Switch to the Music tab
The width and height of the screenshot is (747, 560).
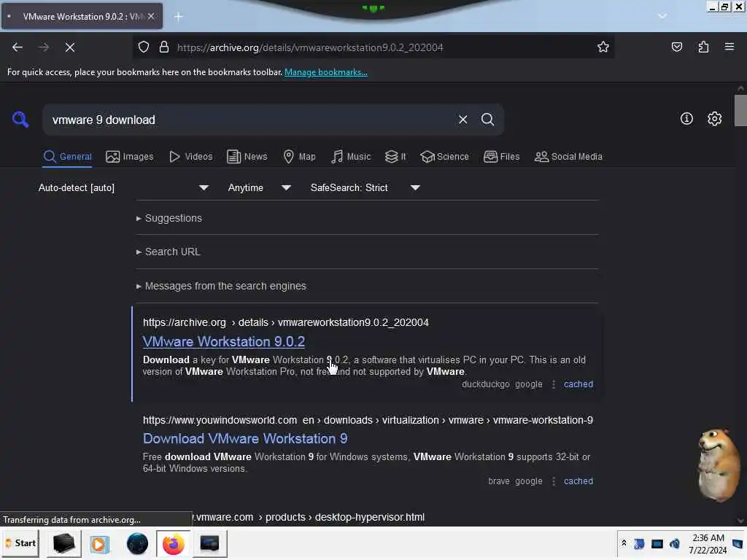[351, 157]
